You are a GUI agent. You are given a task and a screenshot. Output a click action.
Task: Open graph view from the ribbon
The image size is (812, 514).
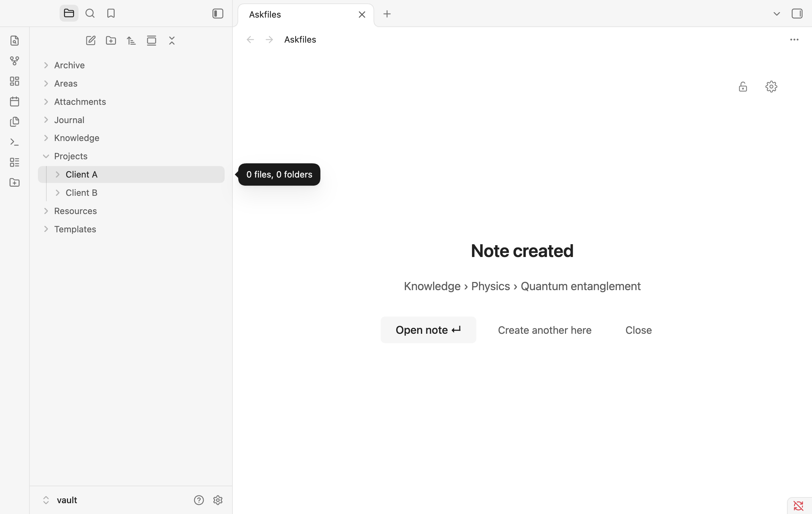click(15, 61)
